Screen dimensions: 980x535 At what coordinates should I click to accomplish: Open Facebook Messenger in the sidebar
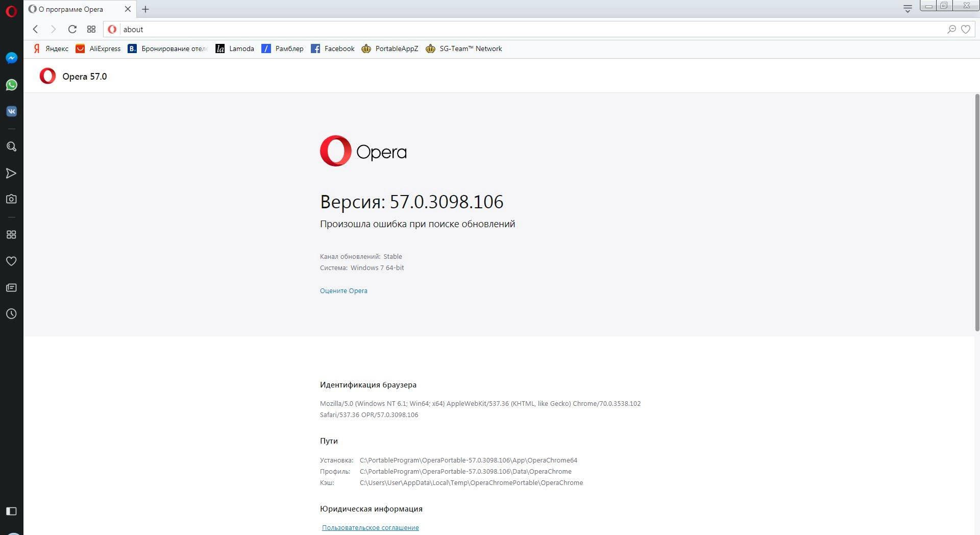(11, 58)
